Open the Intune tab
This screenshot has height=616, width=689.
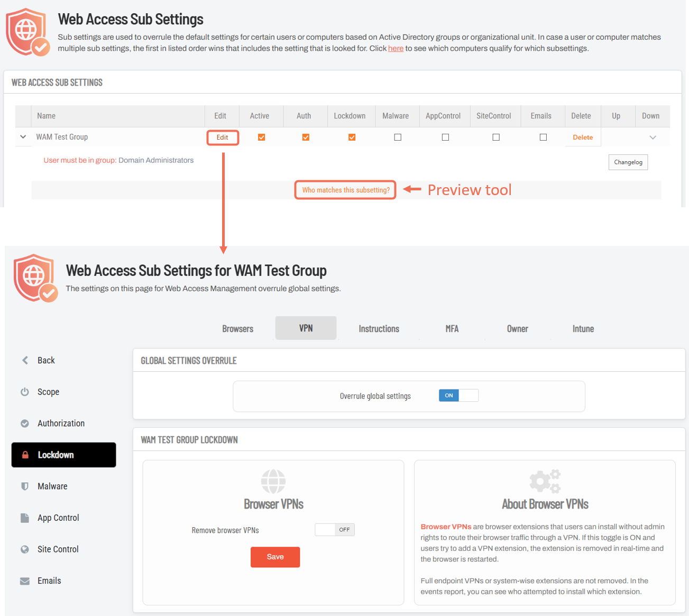[x=583, y=329]
